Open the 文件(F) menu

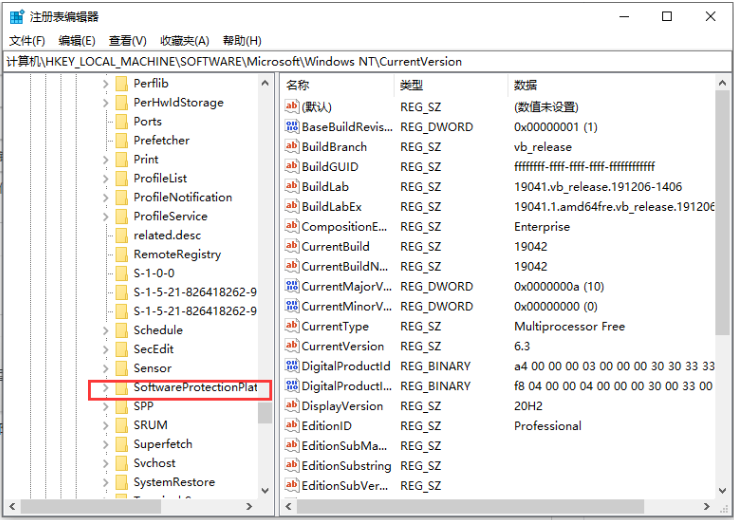click(x=27, y=40)
